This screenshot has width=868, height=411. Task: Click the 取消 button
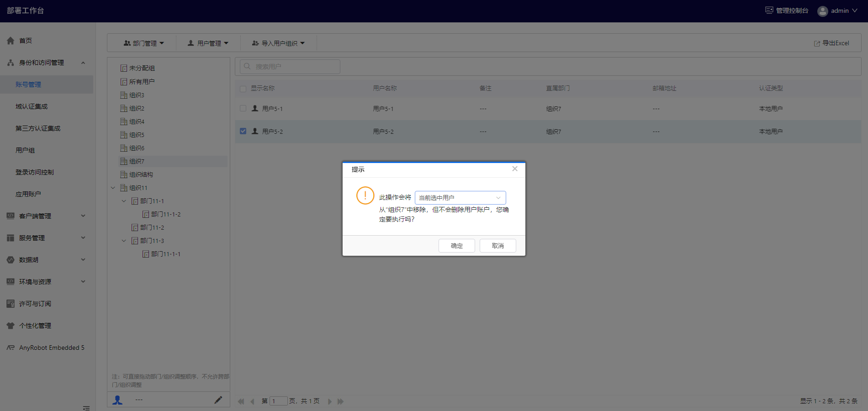498,246
